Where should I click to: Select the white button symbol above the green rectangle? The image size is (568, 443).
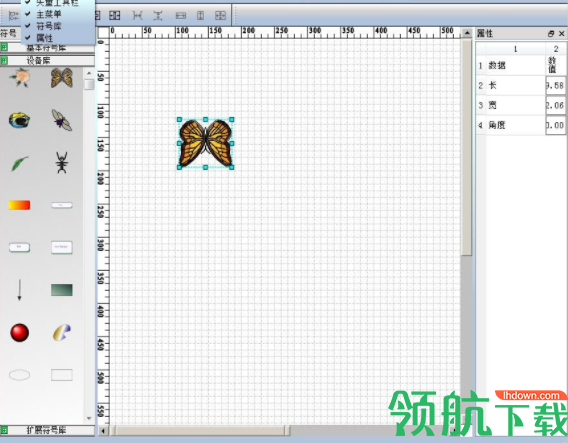(x=62, y=247)
